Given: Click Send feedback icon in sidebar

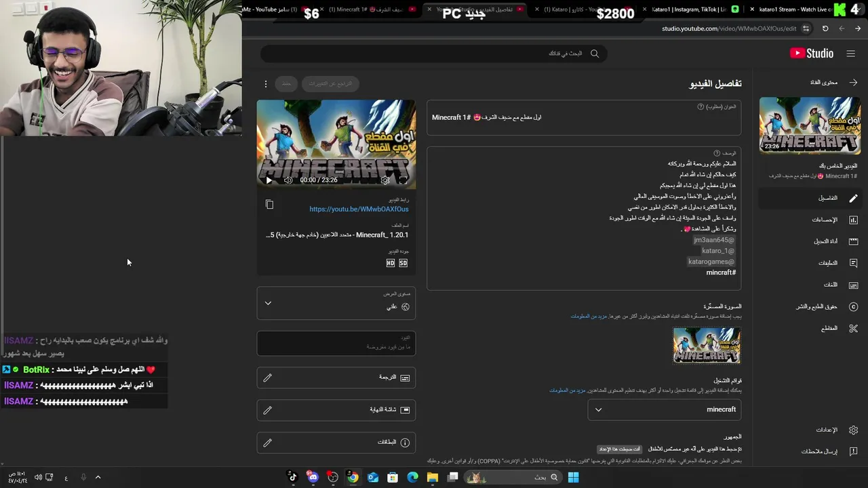Looking at the screenshot, I should tap(853, 451).
